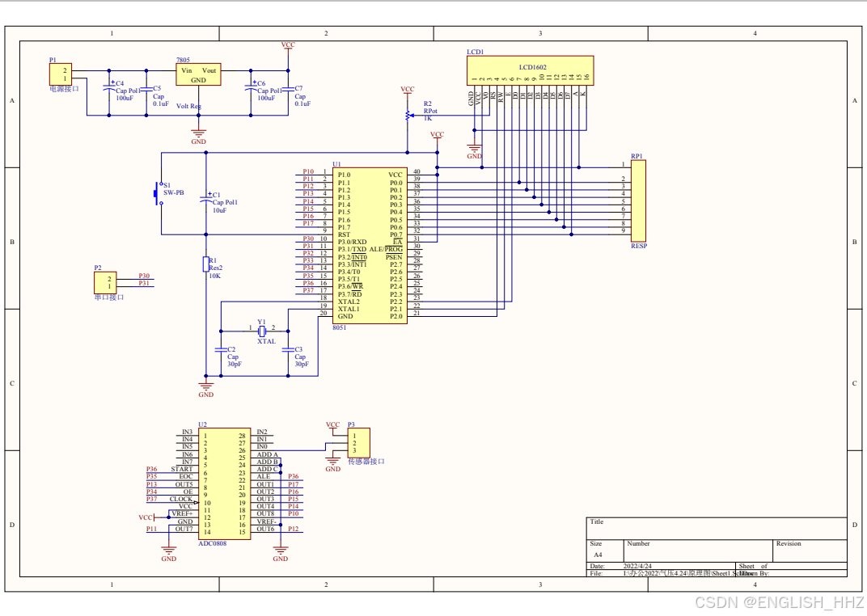Click the GND symbol below P3 connector
This screenshot has height=616, width=867.
pyautogui.click(x=333, y=464)
